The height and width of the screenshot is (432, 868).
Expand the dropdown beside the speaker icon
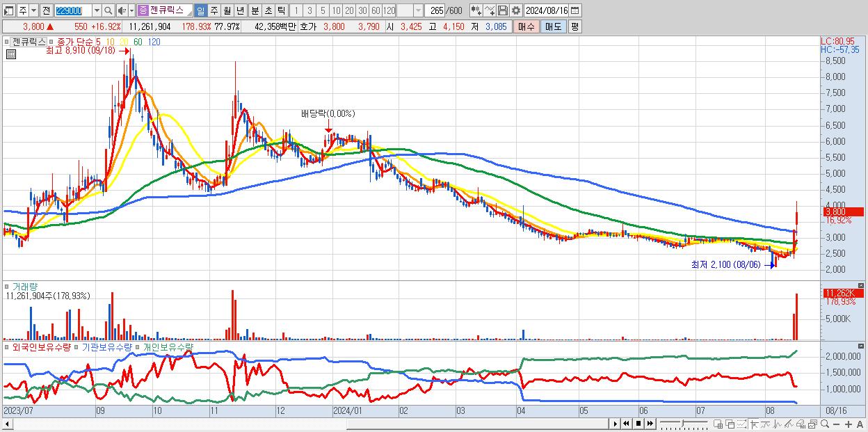[x=131, y=11]
